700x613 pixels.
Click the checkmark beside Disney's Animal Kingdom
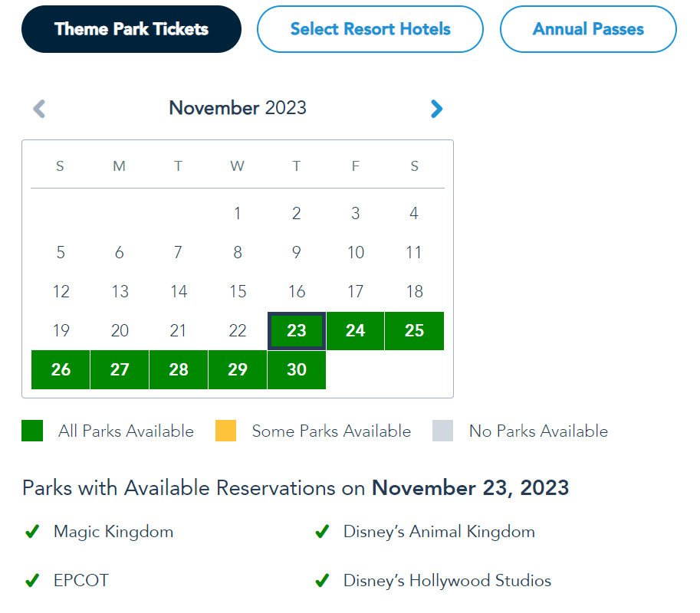(x=322, y=532)
